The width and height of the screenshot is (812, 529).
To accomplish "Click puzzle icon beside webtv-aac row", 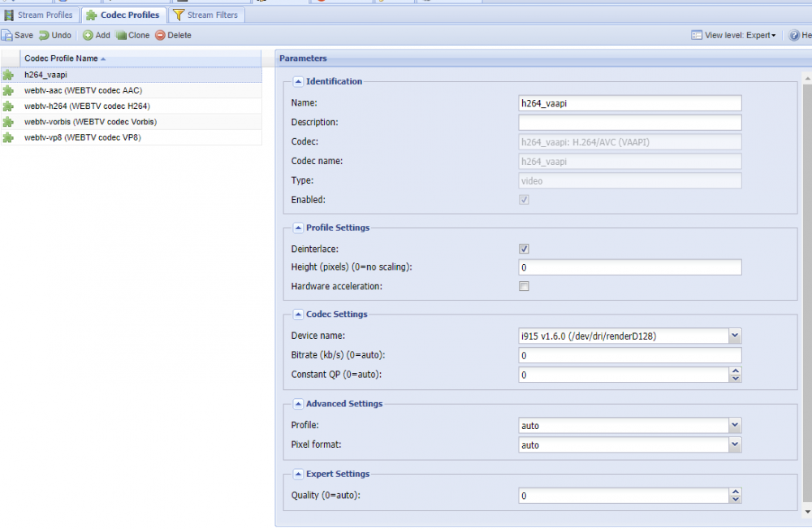I will point(8,91).
